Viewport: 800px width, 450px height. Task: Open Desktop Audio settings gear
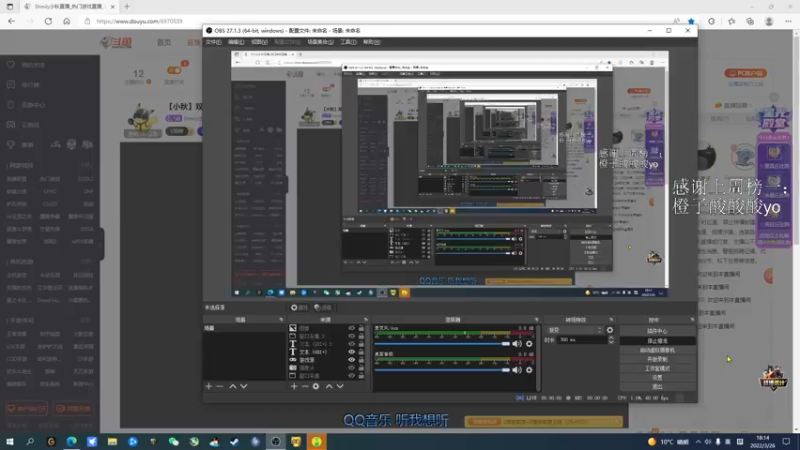coord(529,370)
